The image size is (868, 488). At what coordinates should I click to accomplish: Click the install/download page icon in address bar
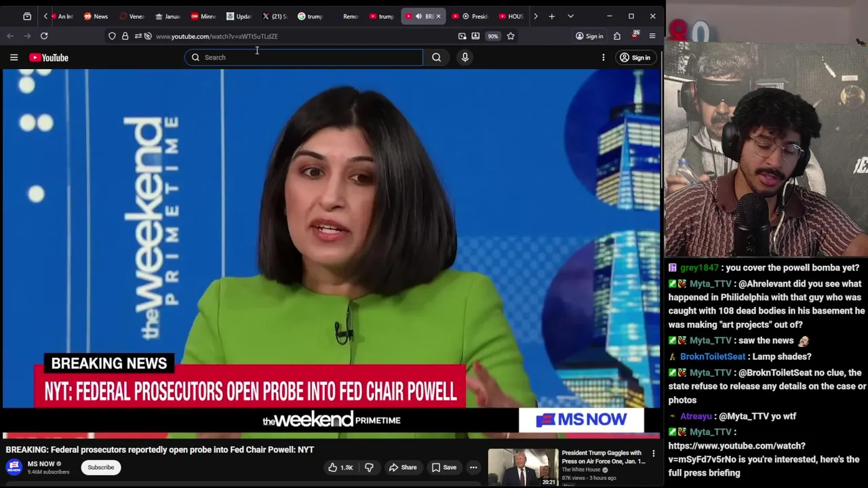point(475,36)
